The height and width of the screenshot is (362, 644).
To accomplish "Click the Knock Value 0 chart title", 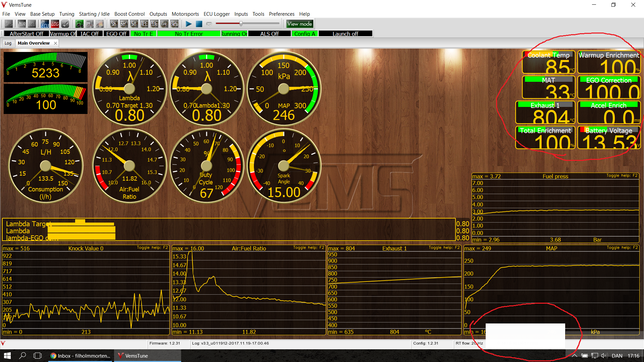I will click(x=86, y=248).
